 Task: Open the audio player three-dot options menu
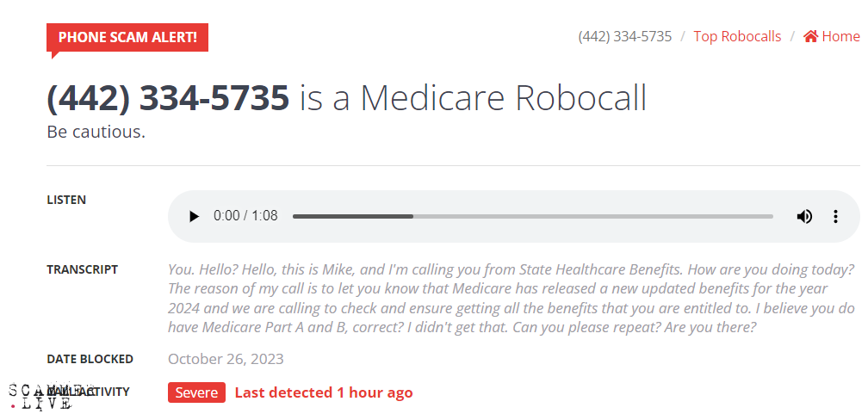(x=835, y=216)
